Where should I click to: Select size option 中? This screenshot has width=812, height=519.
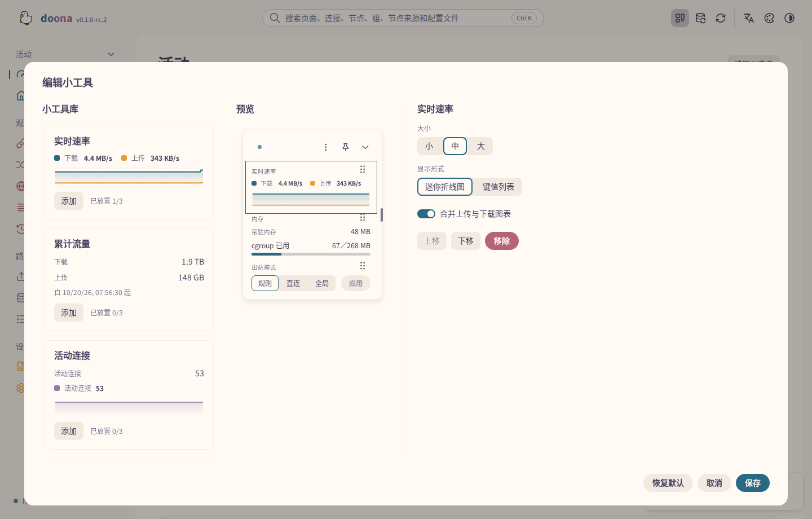click(455, 146)
